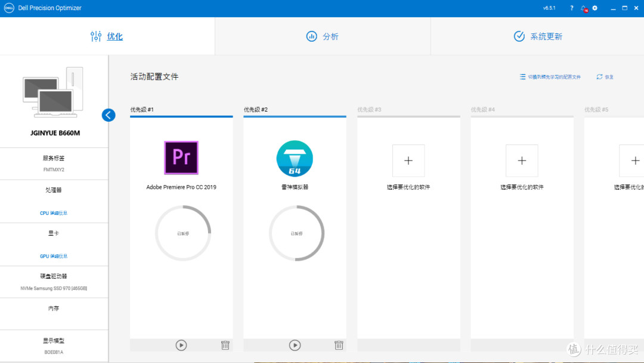Screen dimensions: 644x363
Task: Click the list icon beside 切换到预先学习的配置文件
Action: (x=522, y=77)
